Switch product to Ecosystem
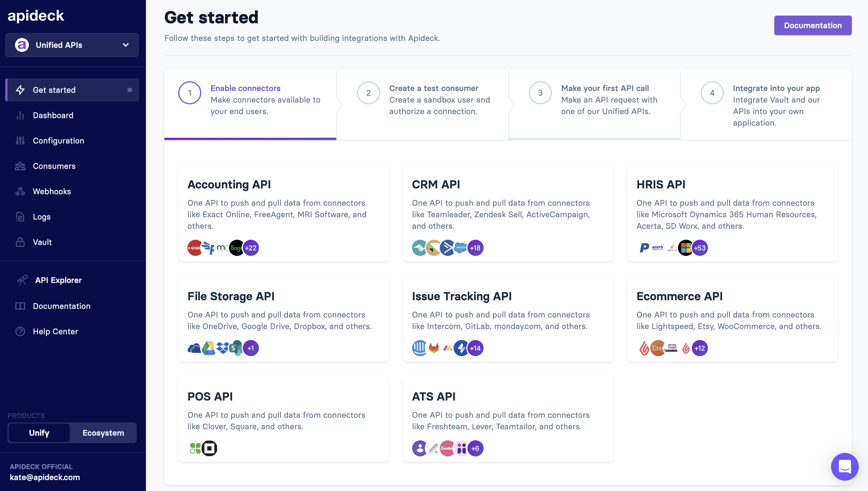This screenshot has height=491, width=868. tap(103, 433)
